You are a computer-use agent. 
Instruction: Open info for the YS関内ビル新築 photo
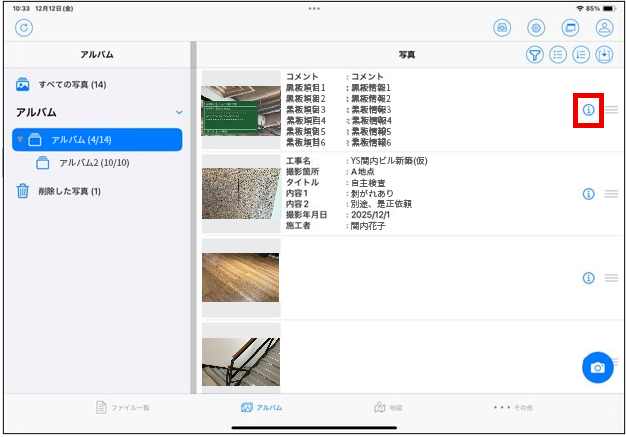point(588,194)
